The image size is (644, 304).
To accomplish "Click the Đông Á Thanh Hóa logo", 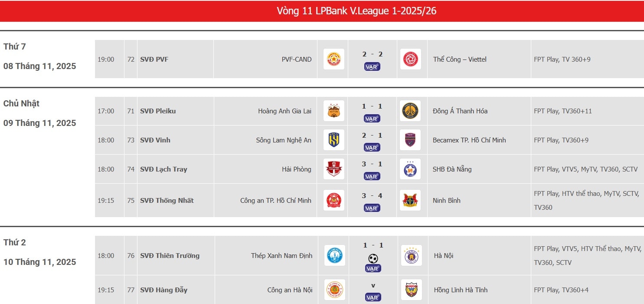I will coord(410,111).
